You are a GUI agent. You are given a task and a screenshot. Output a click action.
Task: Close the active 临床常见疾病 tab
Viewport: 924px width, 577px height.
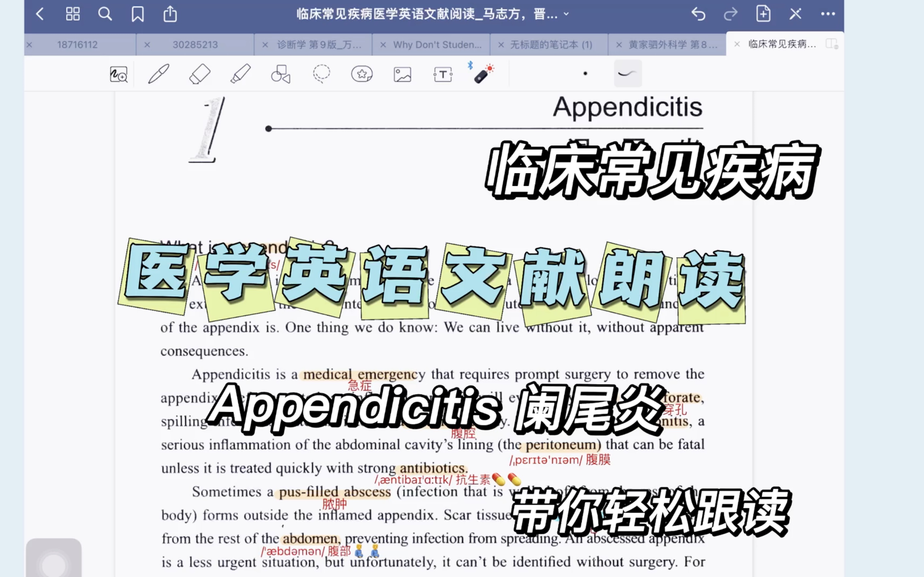coord(737,44)
